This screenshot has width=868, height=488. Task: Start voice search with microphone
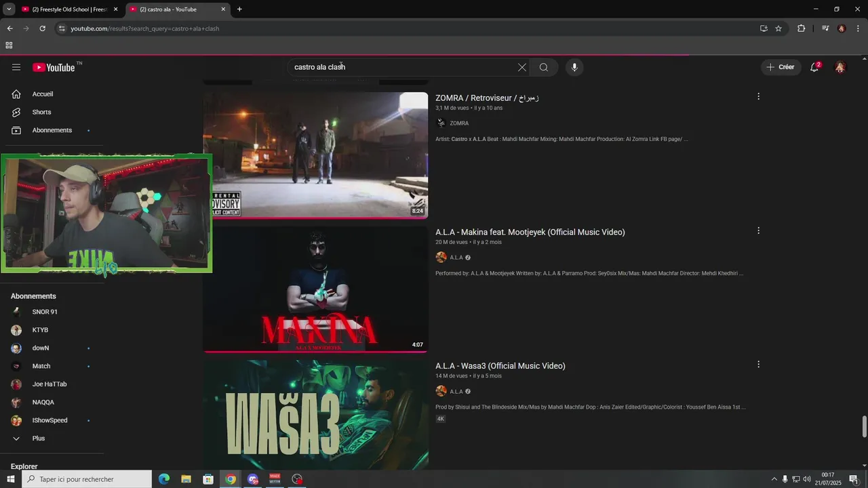click(574, 67)
